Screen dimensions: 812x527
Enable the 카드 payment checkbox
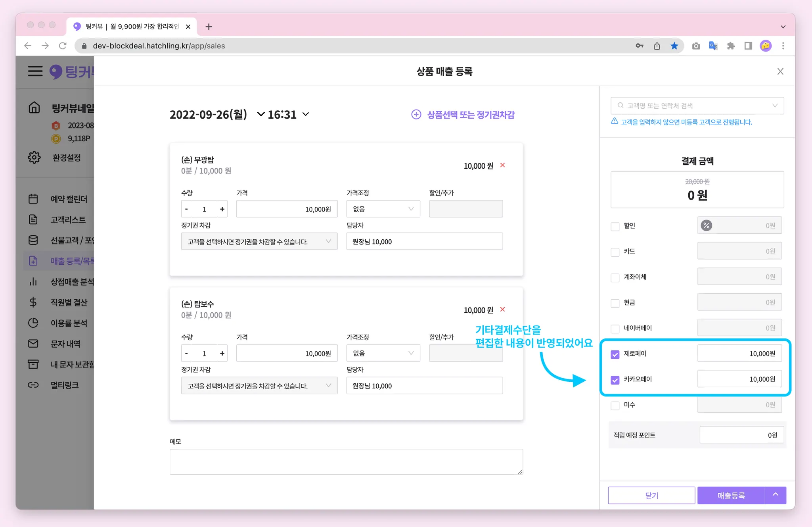[615, 252]
